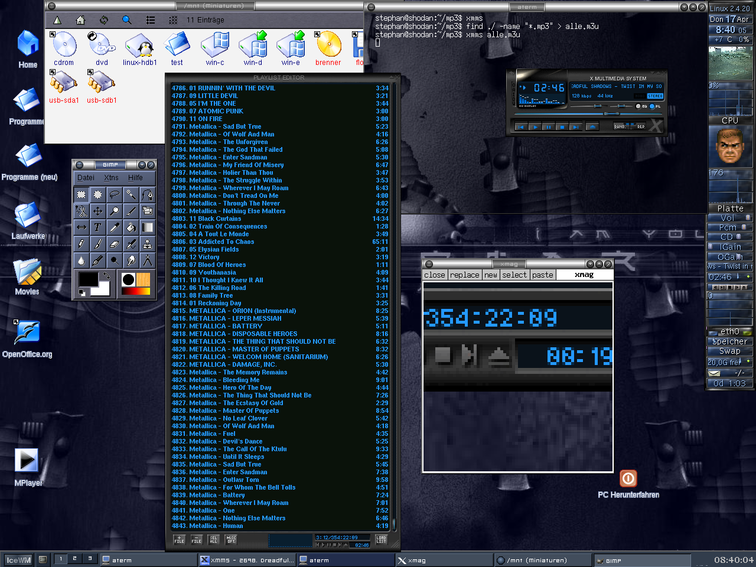Select the move tool in GIMP toolbox
The height and width of the screenshot is (567, 756).
tap(97, 211)
